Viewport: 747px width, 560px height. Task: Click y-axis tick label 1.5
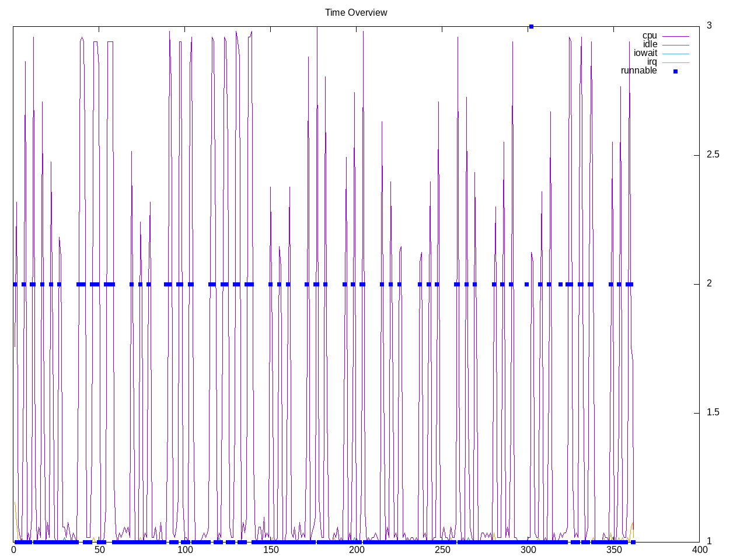tap(713, 412)
